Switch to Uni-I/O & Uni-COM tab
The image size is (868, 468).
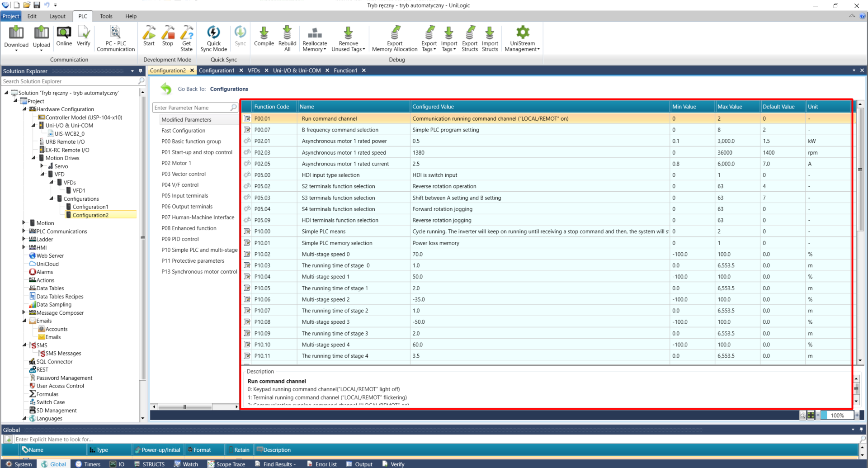tap(297, 71)
